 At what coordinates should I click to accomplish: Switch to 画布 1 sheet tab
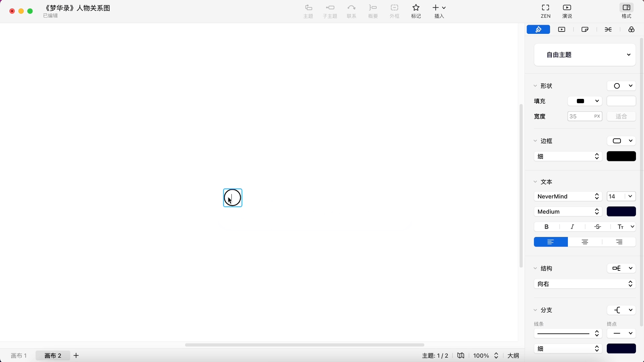point(19,356)
